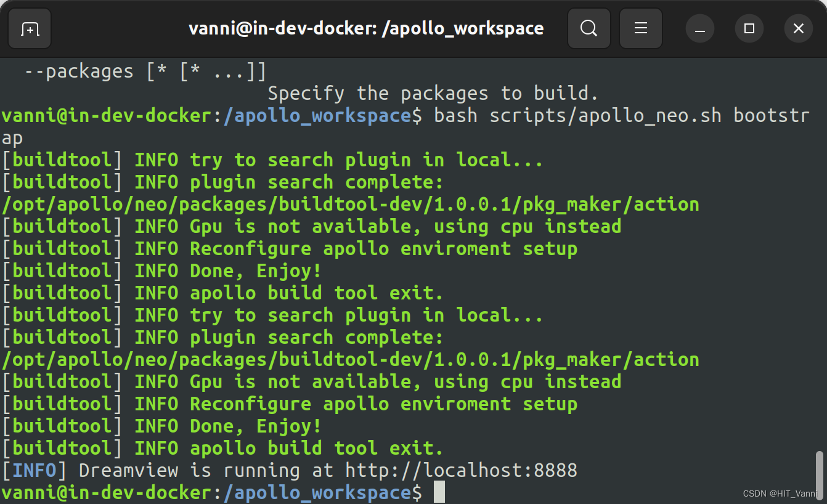Click the second 'try to search plugin in local...' line
Viewport: 827px width, 504px height.
(272, 315)
